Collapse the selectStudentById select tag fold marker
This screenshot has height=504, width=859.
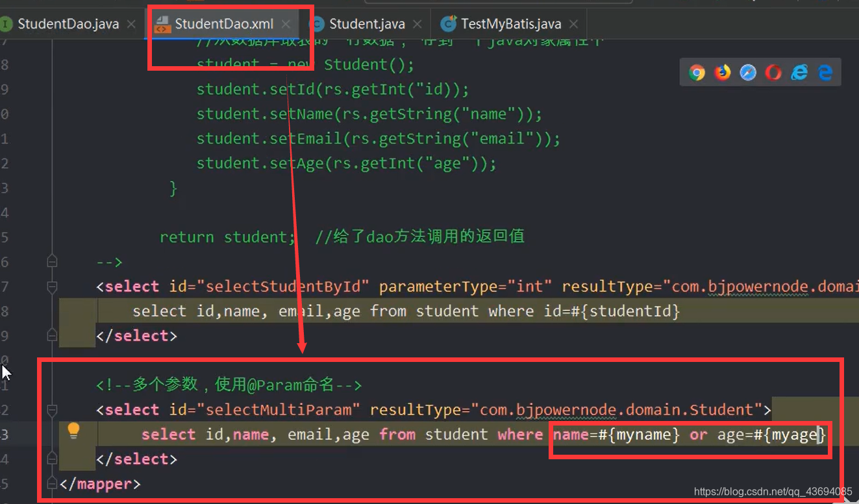tap(52, 287)
